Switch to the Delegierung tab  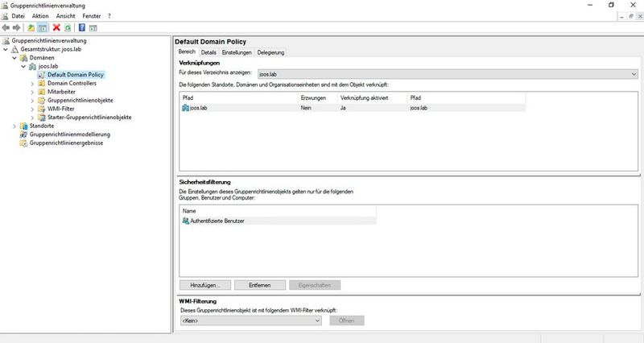pos(270,52)
